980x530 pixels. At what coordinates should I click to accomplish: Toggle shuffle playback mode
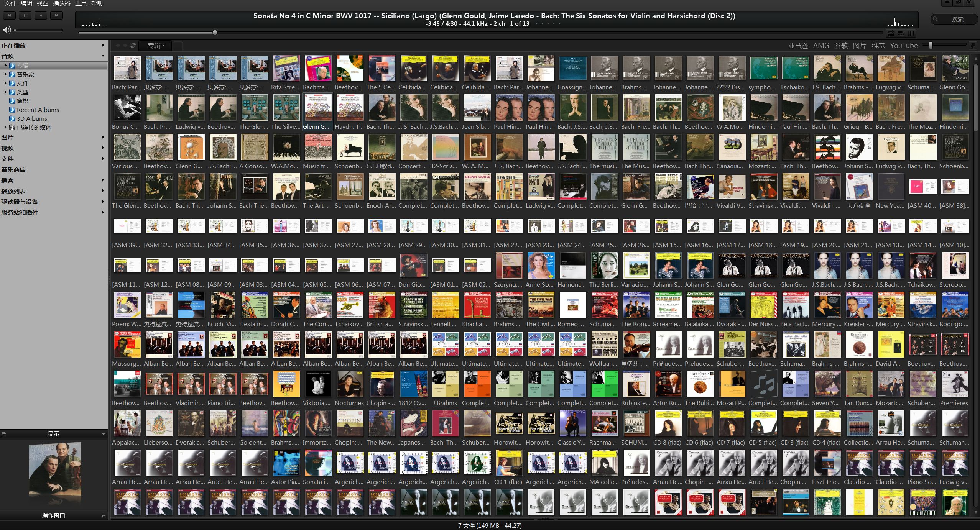point(901,33)
